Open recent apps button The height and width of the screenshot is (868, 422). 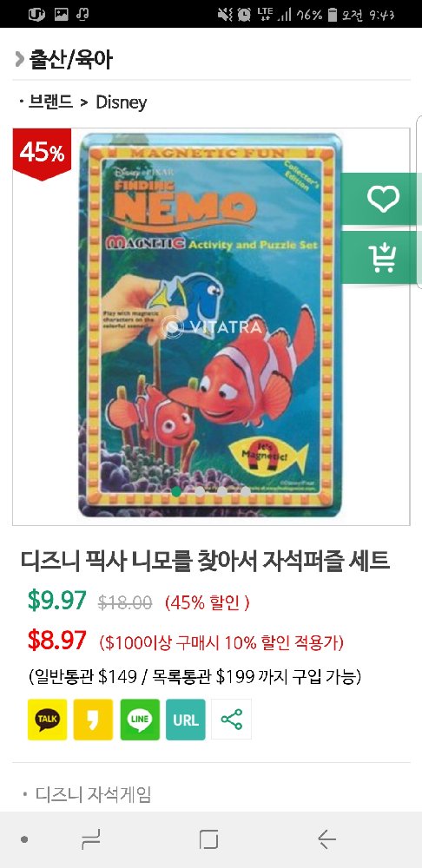[x=91, y=839]
